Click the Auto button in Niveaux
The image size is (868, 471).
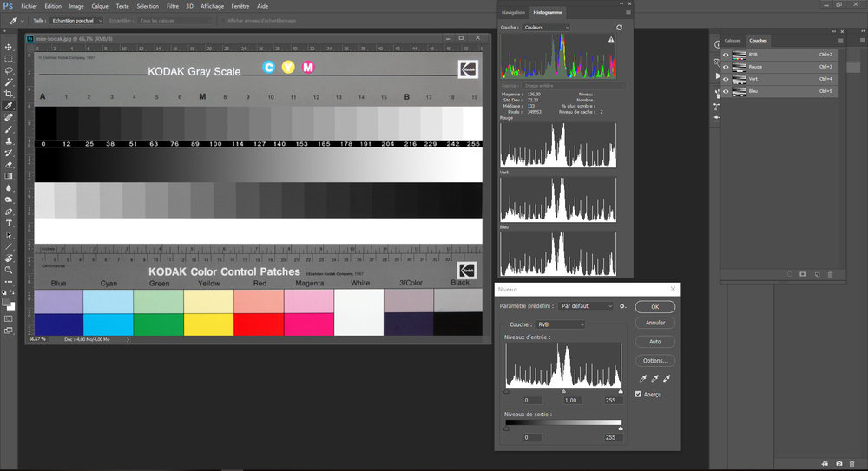pos(654,342)
